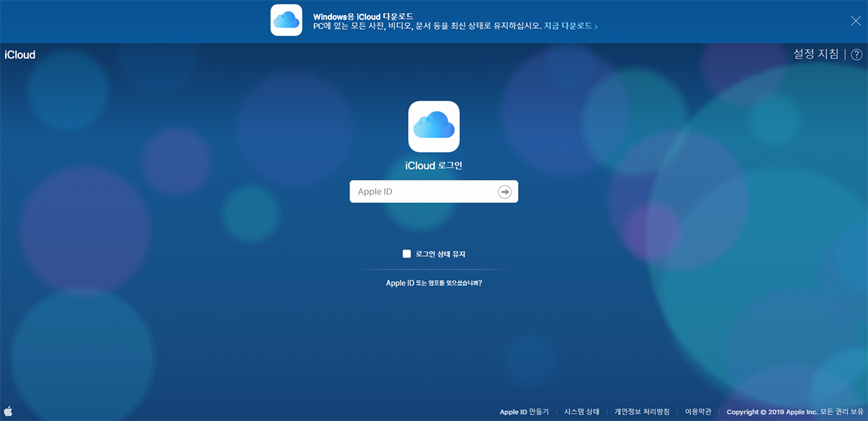868x421 pixels.
Task: Open 개인정보 처리방침 privacy policy link
Action: [642, 412]
